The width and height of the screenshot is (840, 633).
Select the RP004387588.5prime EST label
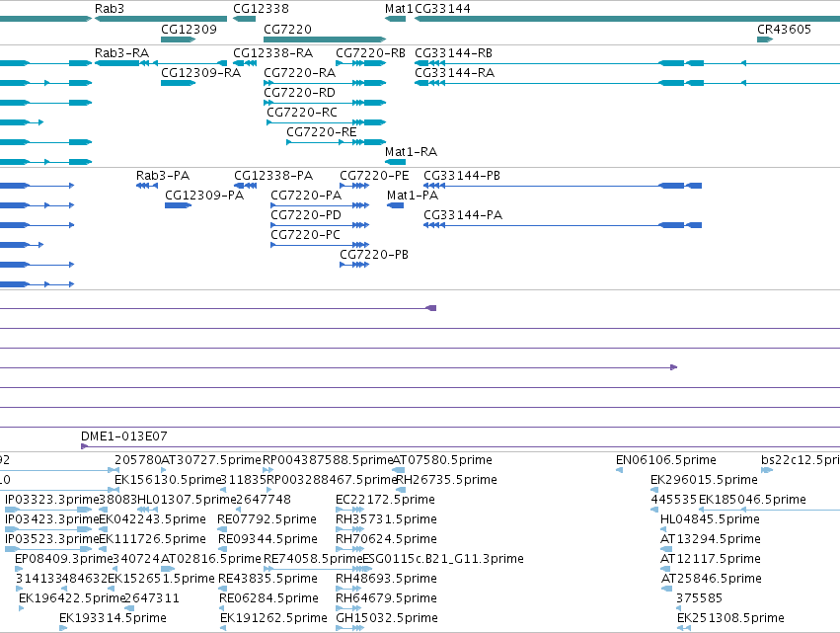point(328,460)
